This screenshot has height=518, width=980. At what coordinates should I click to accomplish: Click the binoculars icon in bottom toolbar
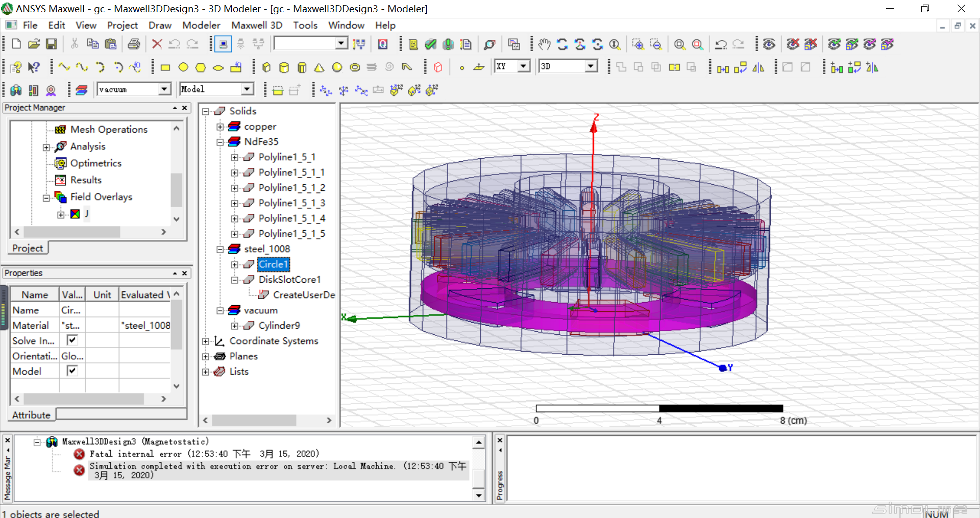click(16, 90)
